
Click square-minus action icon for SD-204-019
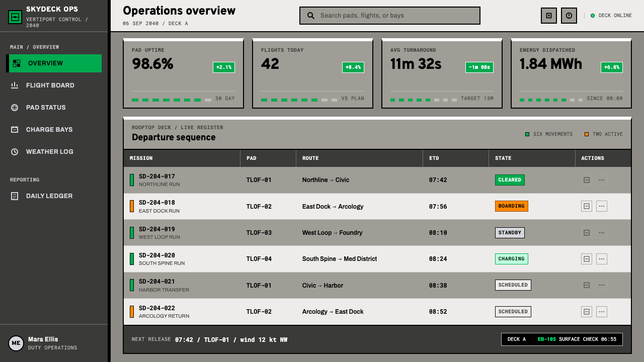point(587,233)
